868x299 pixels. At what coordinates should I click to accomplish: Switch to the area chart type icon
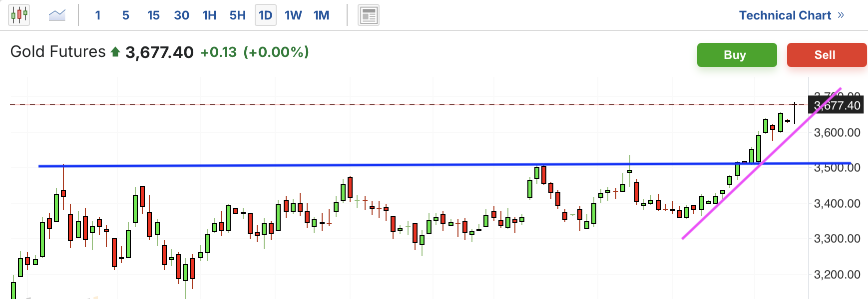57,15
